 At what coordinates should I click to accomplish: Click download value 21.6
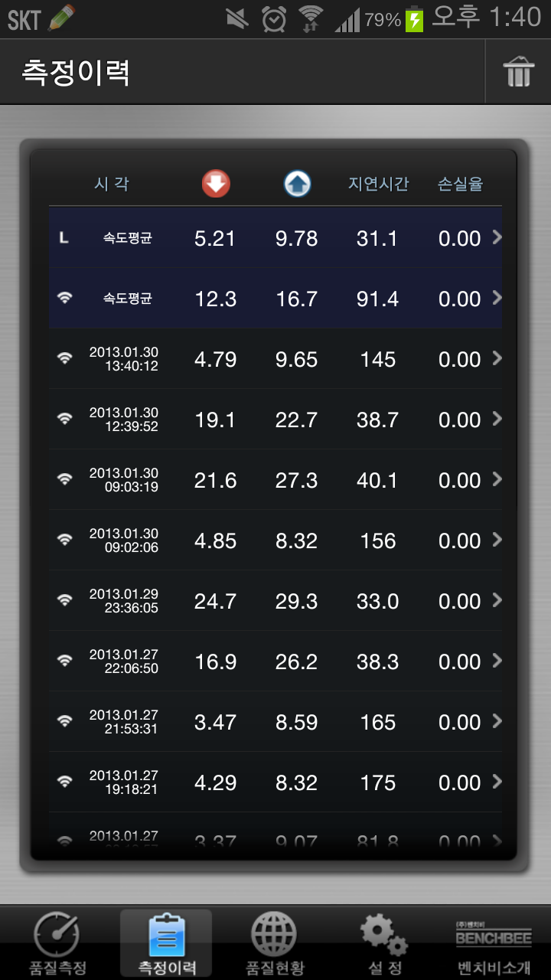click(215, 481)
